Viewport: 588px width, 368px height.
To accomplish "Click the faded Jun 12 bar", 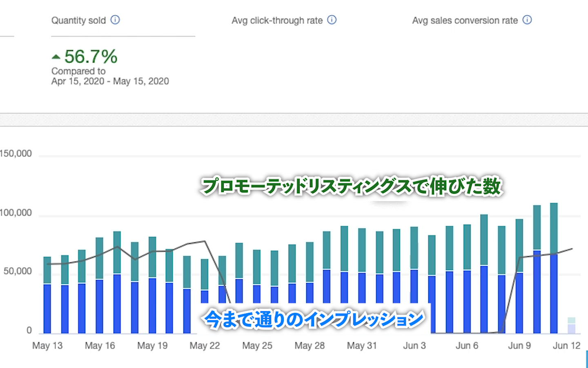I will tap(571, 326).
